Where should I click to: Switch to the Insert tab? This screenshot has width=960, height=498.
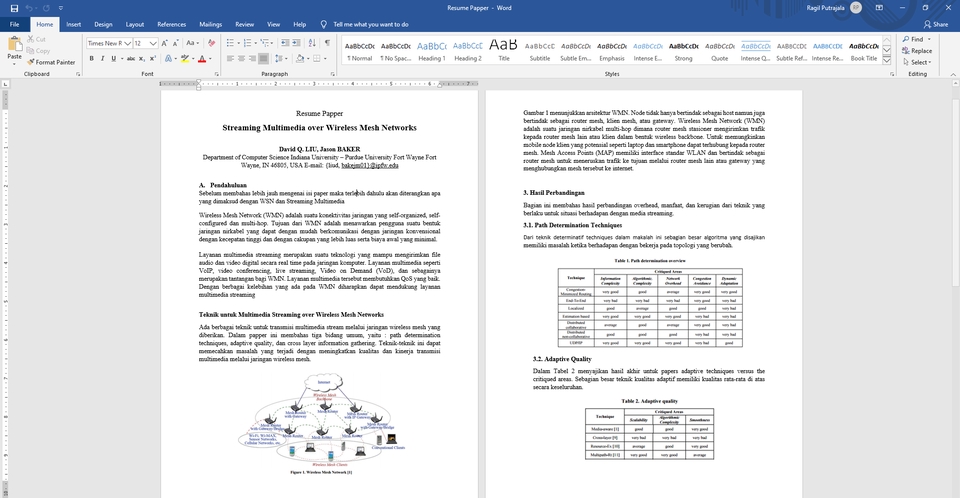[x=73, y=25]
